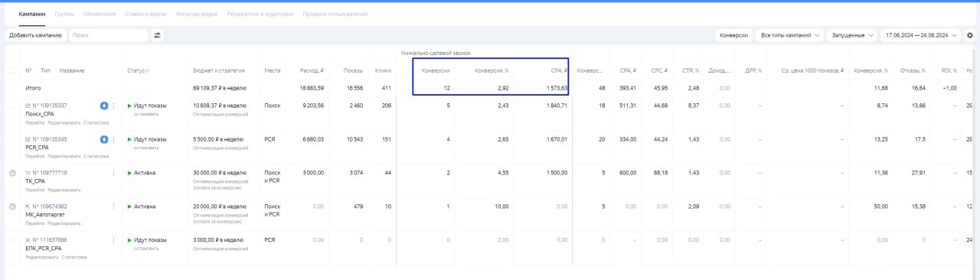Click Статистика link under Поиск_CPA

coord(96,122)
